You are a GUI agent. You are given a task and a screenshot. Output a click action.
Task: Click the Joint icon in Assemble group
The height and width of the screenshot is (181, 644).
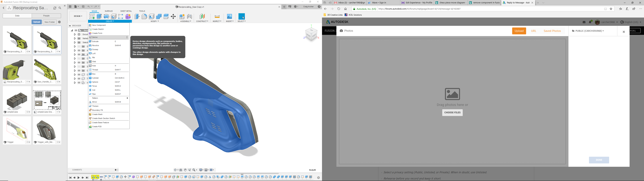tap(190, 16)
